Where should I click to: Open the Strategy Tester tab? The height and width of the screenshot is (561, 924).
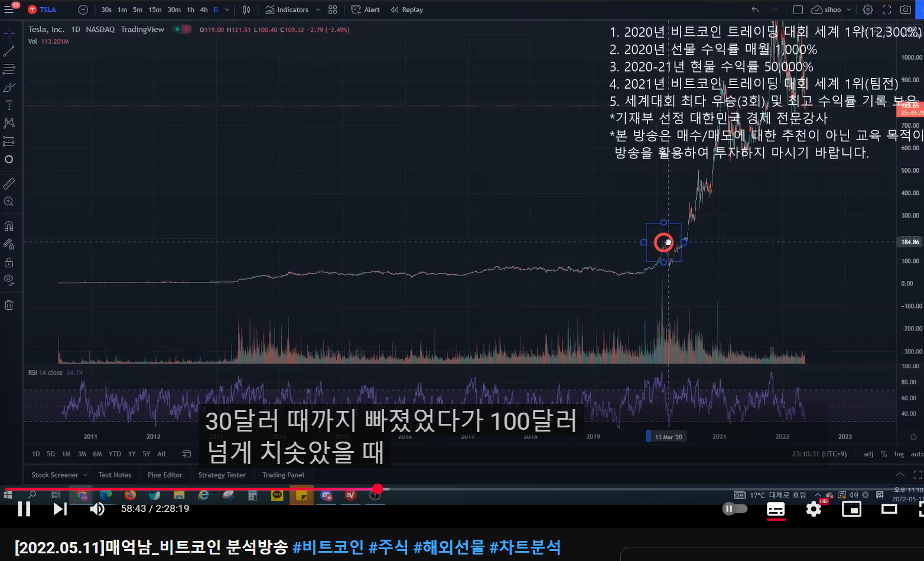pos(222,475)
